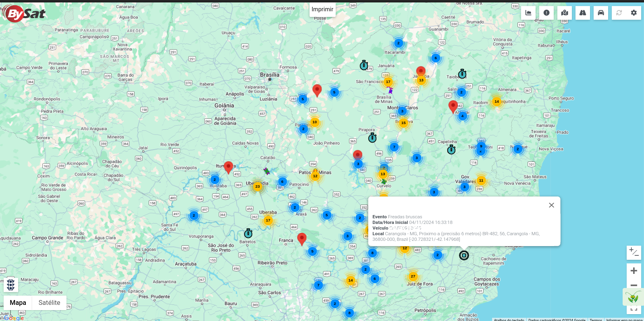Click the red pin near Franca
644x321 pixels.
tap(302, 239)
